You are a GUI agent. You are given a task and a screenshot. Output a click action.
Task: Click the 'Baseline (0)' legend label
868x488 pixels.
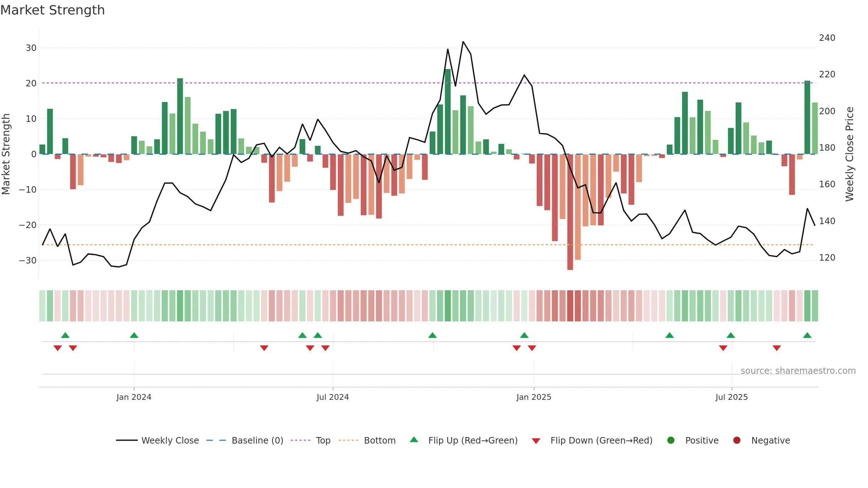pos(258,440)
